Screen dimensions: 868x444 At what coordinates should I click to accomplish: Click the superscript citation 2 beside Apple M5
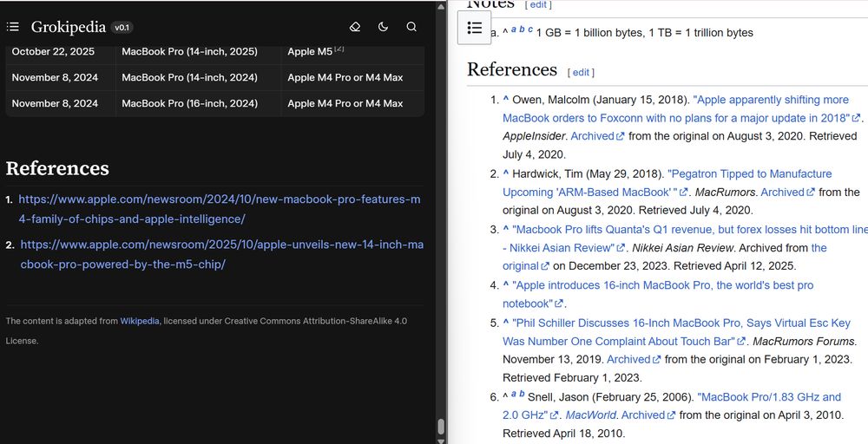coord(339,49)
